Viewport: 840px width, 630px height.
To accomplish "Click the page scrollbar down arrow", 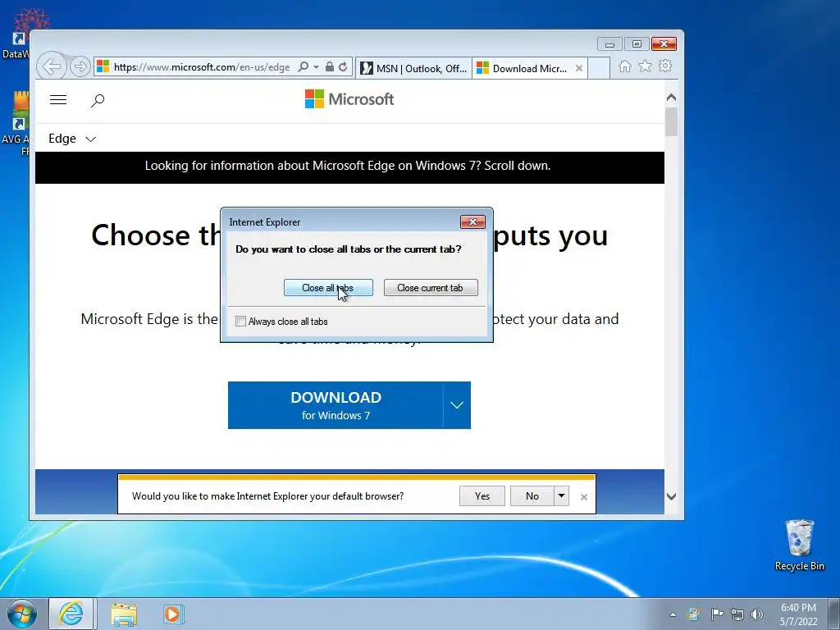I will (671, 496).
